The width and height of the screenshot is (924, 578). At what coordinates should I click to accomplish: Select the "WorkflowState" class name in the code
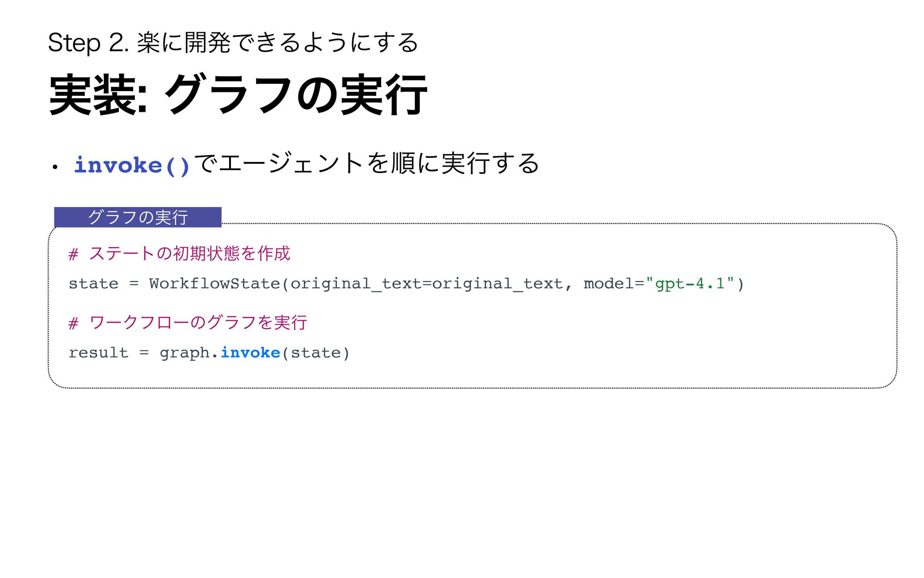pos(215,284)
